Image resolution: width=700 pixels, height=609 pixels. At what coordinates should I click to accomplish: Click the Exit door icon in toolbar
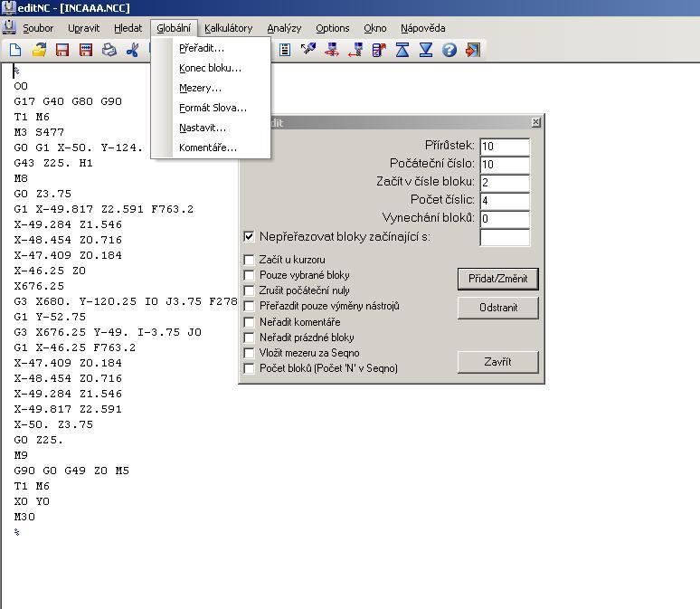[473, 51]
